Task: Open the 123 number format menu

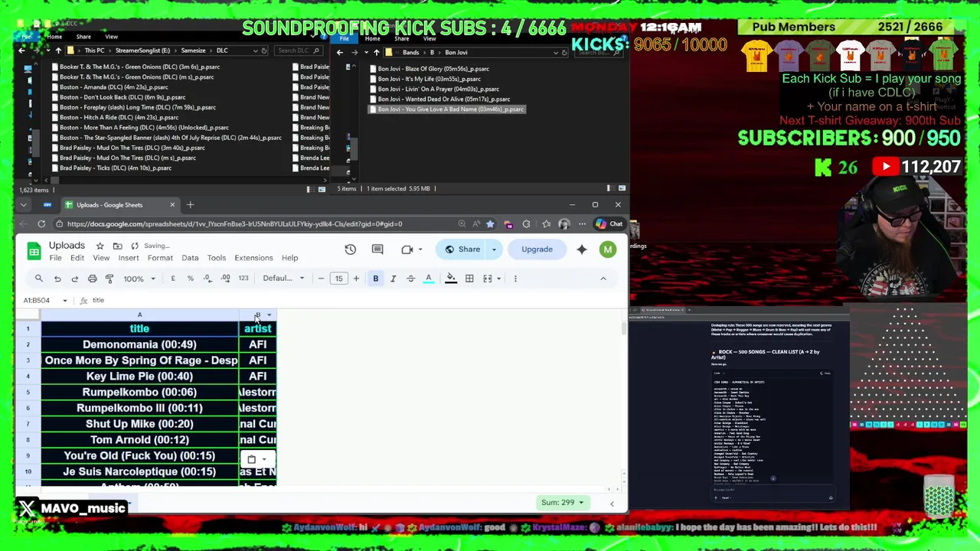Action: click(x=243, y=279)
